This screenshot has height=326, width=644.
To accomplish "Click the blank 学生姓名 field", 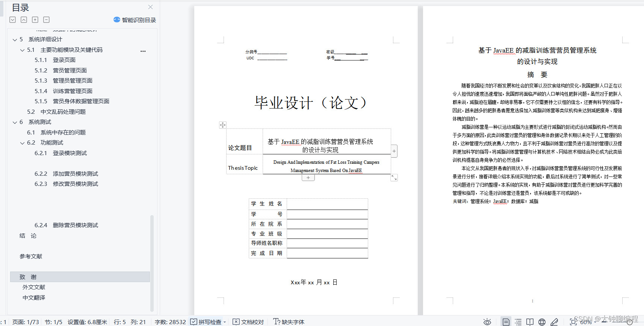I will point(327,204).
